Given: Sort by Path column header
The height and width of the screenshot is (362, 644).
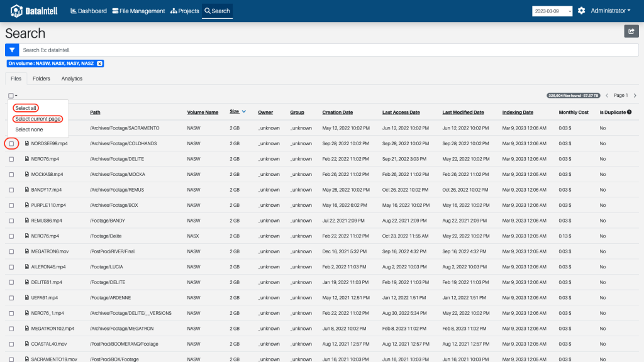Looking at the screenshot, I should tap(96, 112).
